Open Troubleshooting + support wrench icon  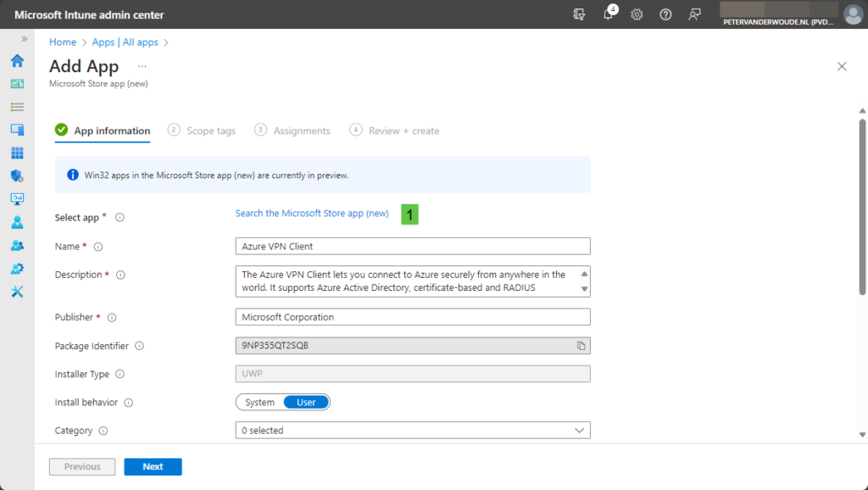point(17,292)
